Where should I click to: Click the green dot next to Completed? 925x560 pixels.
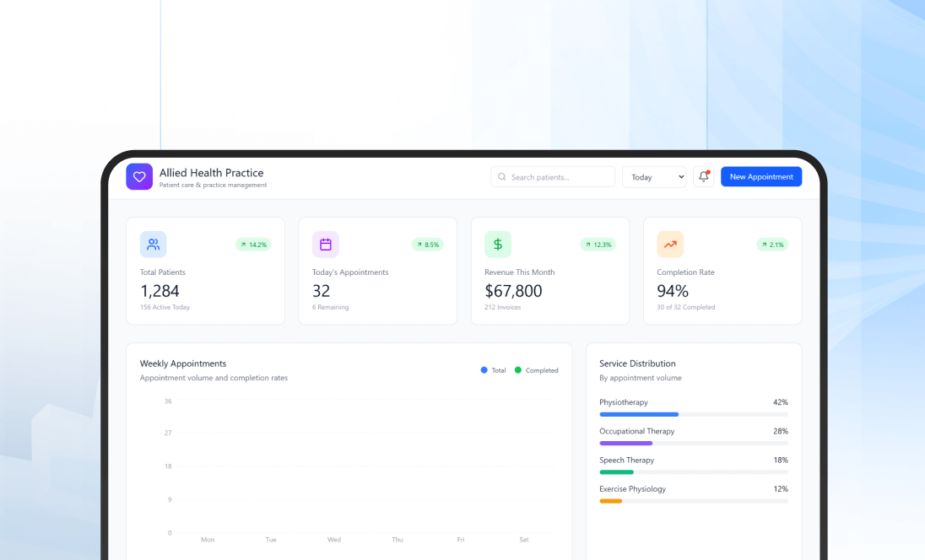pyautogui.click(x=518, y=370)
